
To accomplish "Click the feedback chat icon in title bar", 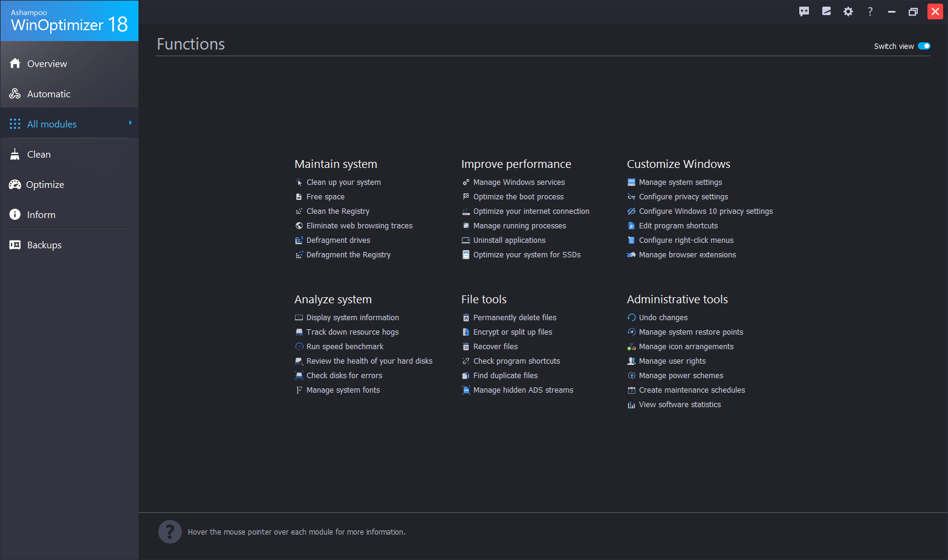I will click(804, 11).
